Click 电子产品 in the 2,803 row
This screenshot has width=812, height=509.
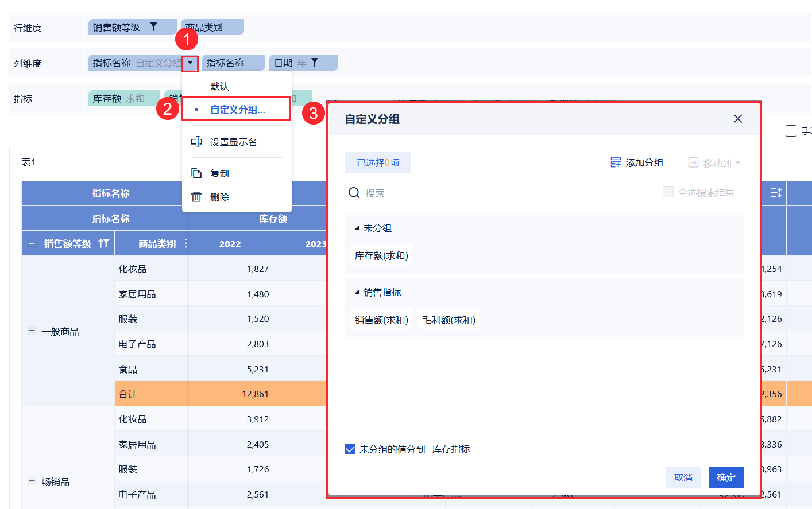137,344
